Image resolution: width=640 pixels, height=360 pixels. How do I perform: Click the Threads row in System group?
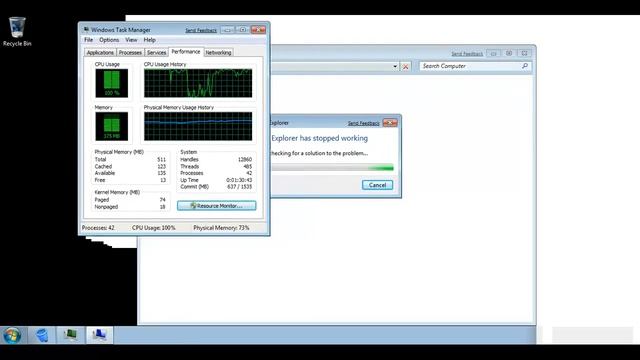[x=216, y=167]
